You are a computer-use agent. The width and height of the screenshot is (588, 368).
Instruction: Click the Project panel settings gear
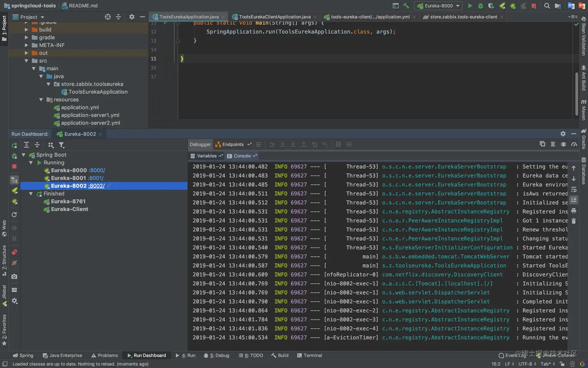[x=132, y=17]
